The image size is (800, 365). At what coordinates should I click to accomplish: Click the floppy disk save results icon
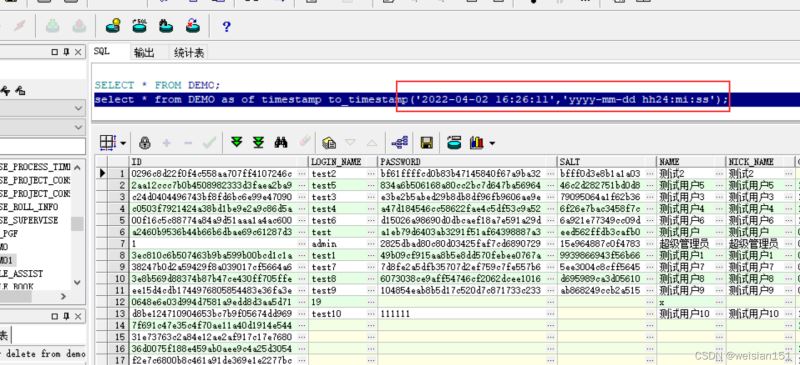427,143
